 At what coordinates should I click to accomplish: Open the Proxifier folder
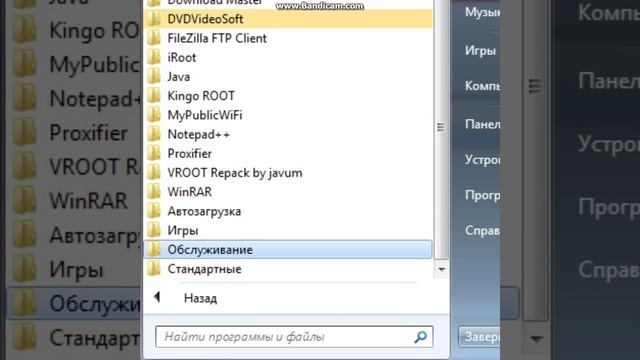(x=288, y=153)
